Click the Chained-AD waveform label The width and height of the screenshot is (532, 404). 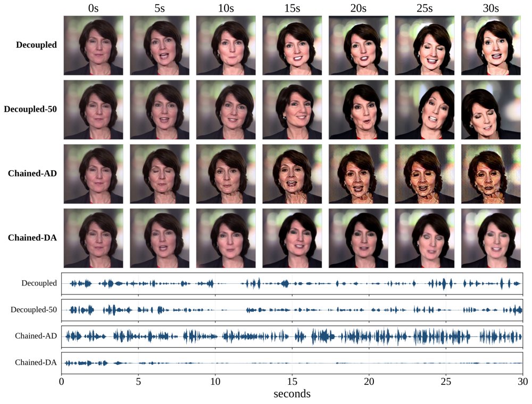tap(36, 336)
